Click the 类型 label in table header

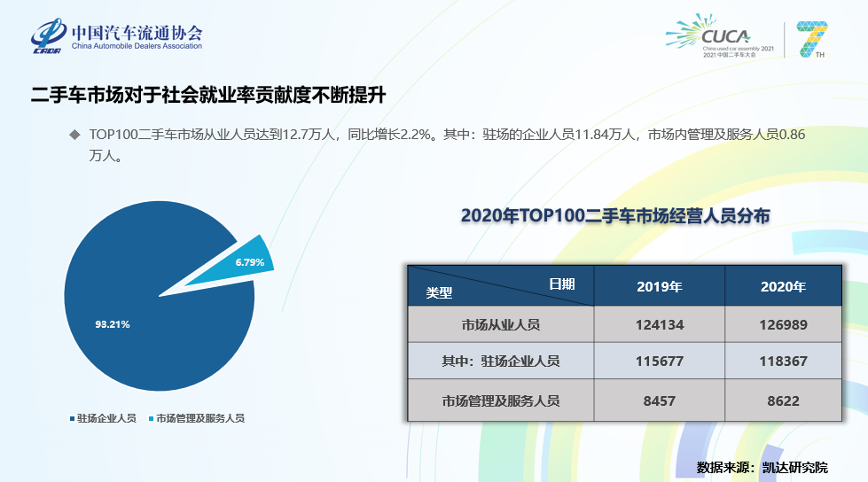[439, 293]
